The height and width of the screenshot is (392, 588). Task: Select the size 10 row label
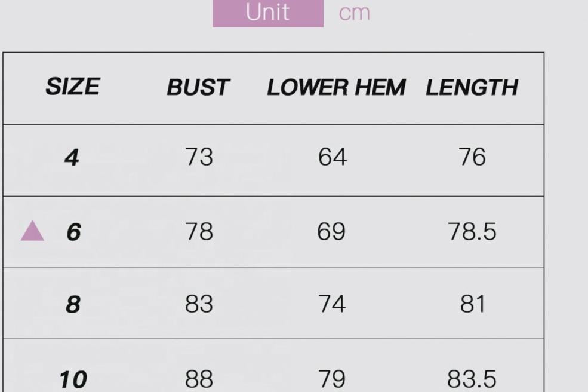[73, 379]
